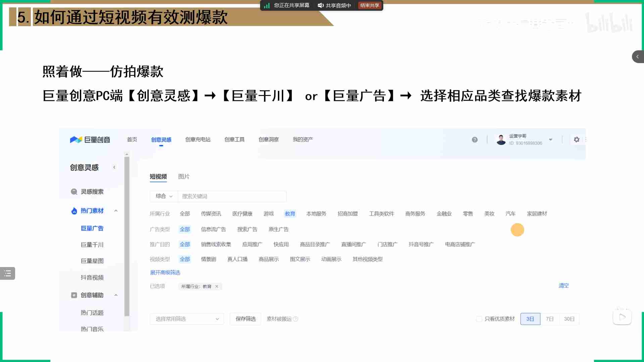Click the 保存筛选 button
The width and height of the screenshot is (644, 362).
(x=245, y=319)
